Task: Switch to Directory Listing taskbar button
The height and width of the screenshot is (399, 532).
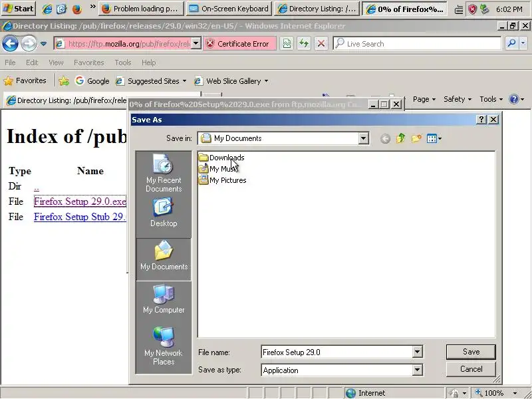Action: pos(317,9)
